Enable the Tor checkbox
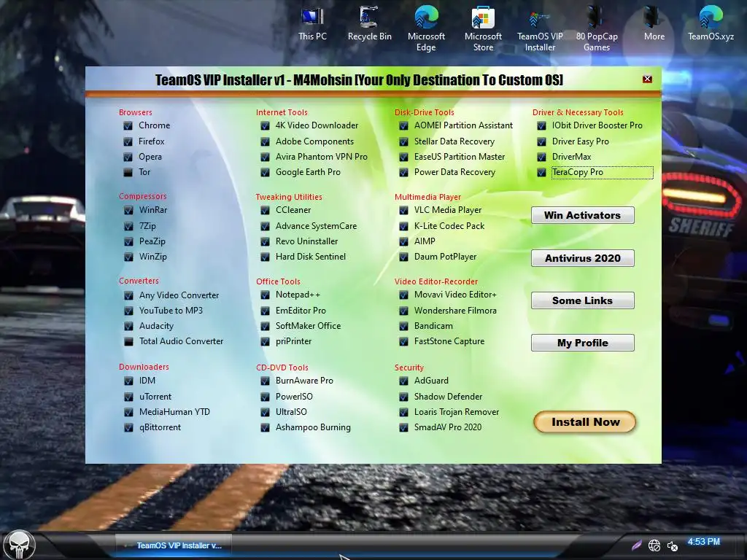The height and width of the screenshot is (560, 747). point(128,172)
